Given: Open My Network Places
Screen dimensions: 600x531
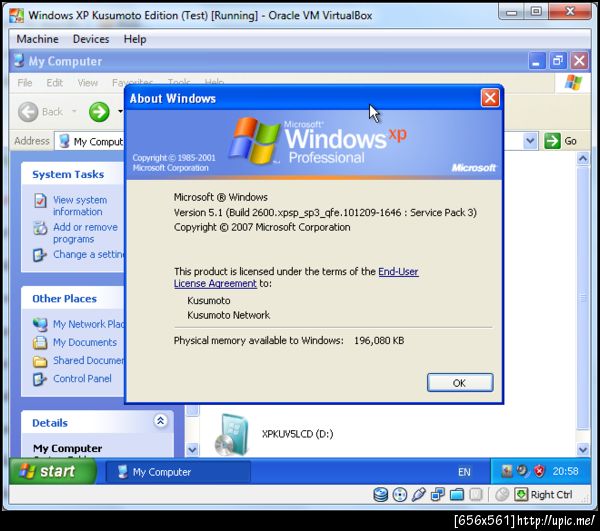Looking at the screenshot, I should (x=88, y=324).
